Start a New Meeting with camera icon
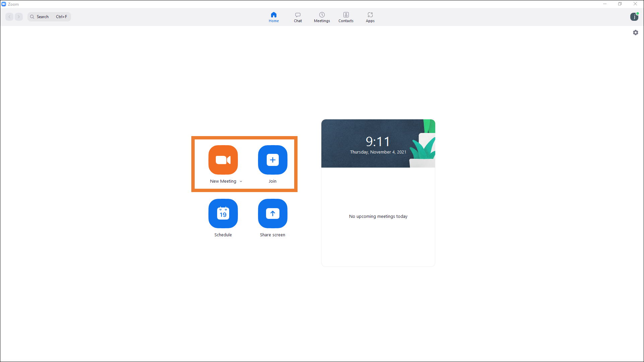This screenshot has height=362, width=644. coord(223,160)
